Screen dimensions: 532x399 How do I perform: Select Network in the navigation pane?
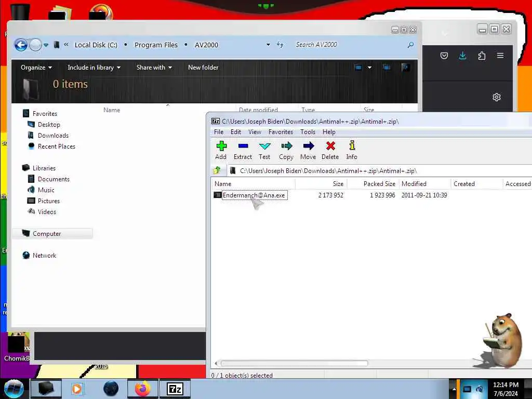pos(44,256)
